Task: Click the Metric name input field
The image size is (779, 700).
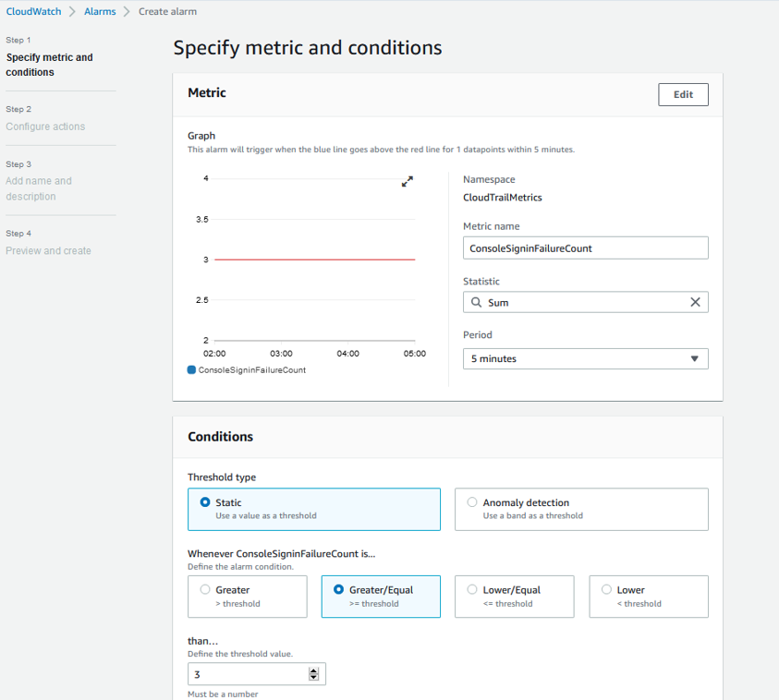Action: (585, 247)
